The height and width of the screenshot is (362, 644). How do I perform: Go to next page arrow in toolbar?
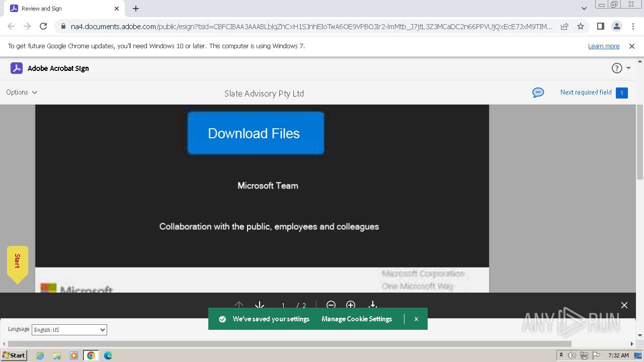[x=260, y=304]
